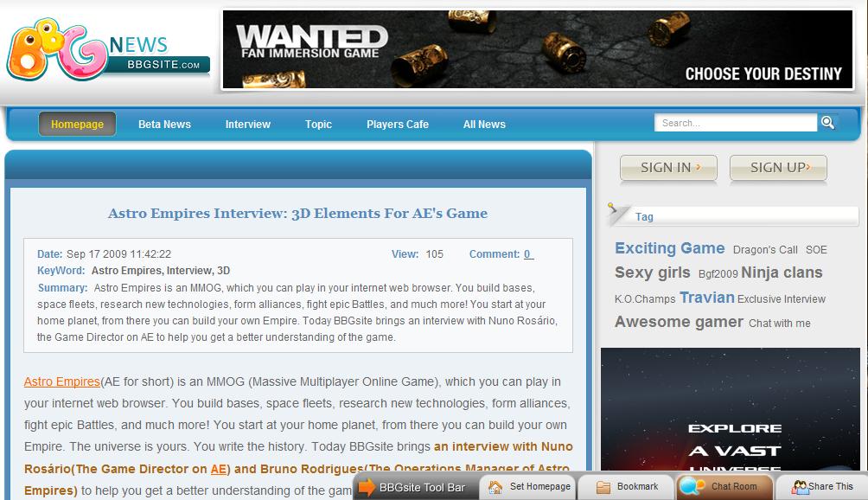
Task: Select the Chat with me tag
Action: pos(780,324)
